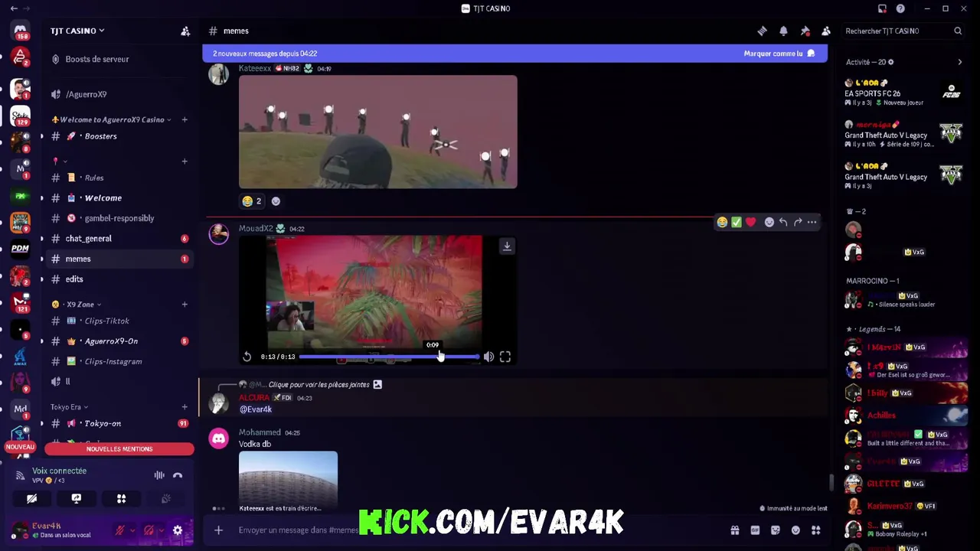The height and width of the screenshot is (551, 980).
Task: Expand the Activité panel with the chevron
Action: (959, 62)
